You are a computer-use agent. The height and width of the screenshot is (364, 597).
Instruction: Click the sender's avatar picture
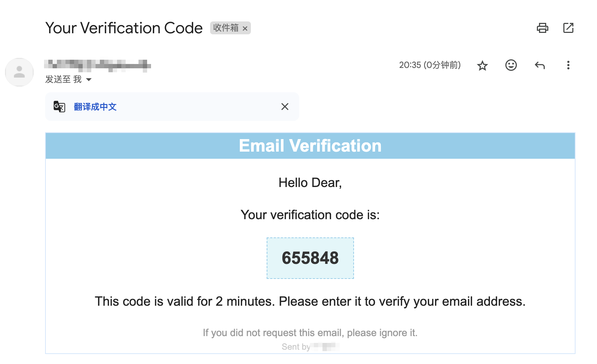click(x=19, y=72)
